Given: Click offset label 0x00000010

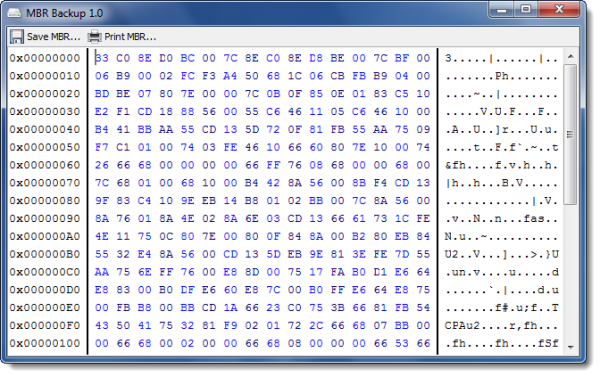Looking at the screenshot, I should (45, 76).
